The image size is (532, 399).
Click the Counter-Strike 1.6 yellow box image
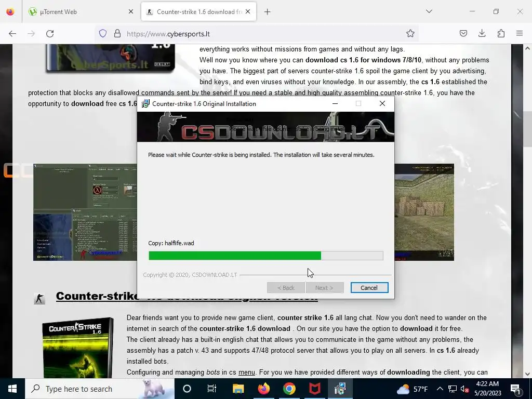pos(78,348)
